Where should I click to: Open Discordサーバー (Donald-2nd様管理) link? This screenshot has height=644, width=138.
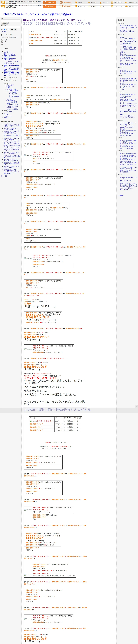coord(12,108)
